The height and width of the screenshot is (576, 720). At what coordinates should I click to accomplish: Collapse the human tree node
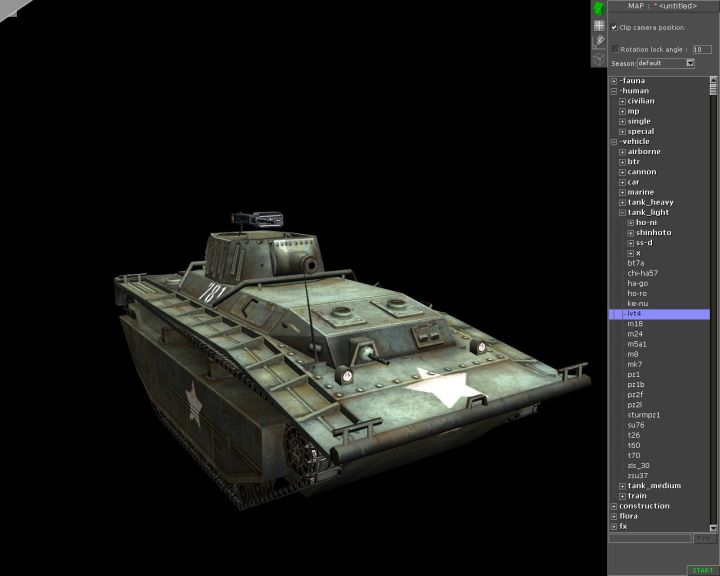[x=614, y=91]
